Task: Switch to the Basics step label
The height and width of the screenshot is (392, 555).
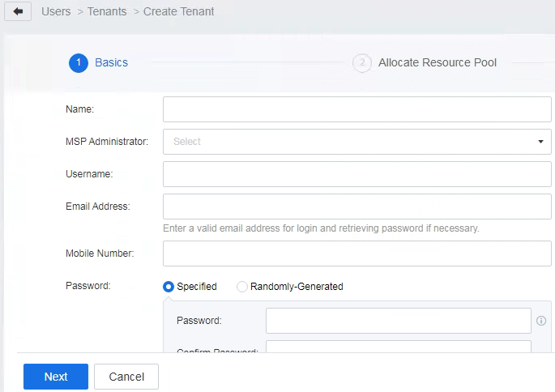Action: point(111,63)
